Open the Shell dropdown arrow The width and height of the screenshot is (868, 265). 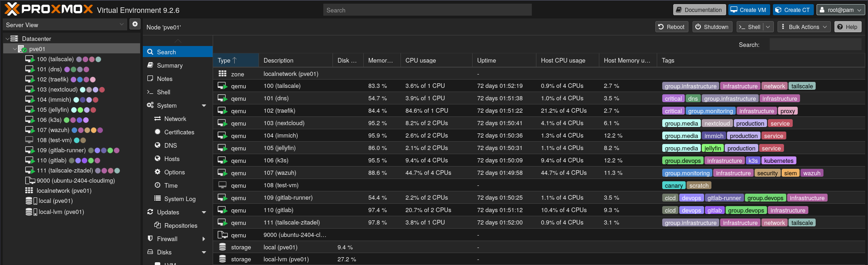[768, 27]
